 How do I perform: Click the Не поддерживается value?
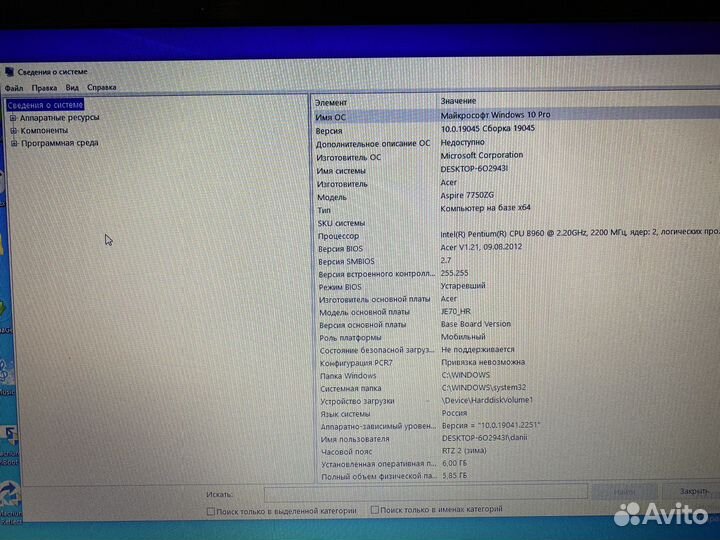click(x=478, y=349)
